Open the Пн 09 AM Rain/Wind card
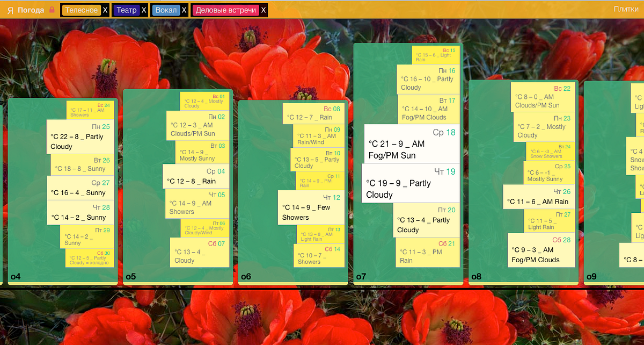This screenshot has width=644, height=345. point(319,136)
